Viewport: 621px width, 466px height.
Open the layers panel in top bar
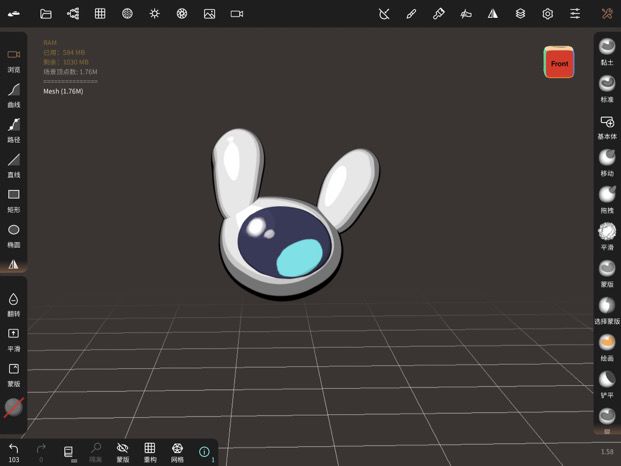point(520,14)
